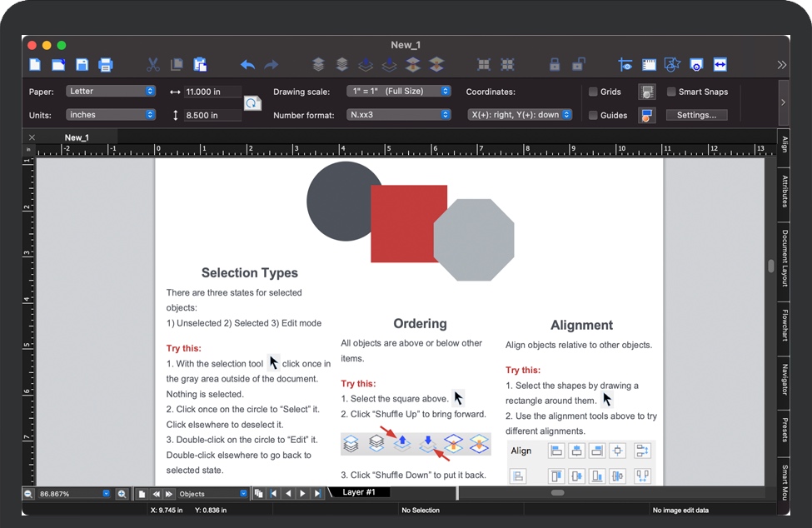This screenshot has height=528, width=812.
Task: Click the Lock objects padlock icon
Action: click(x=555, y=65)
